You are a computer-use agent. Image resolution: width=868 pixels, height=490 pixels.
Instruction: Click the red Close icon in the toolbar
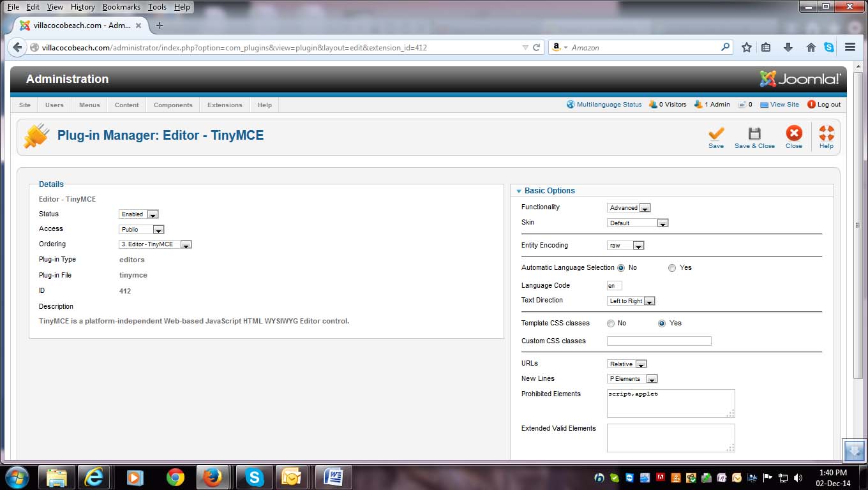tap(794, 133)
